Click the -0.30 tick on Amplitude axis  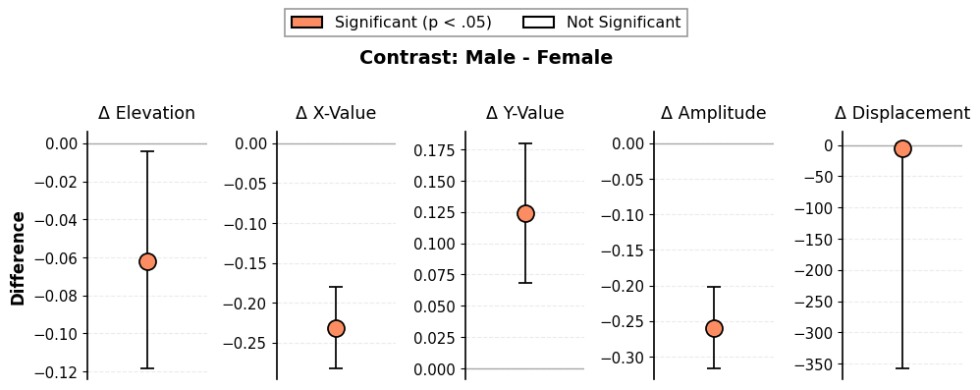pyautogui.click(x=625, y=358)
